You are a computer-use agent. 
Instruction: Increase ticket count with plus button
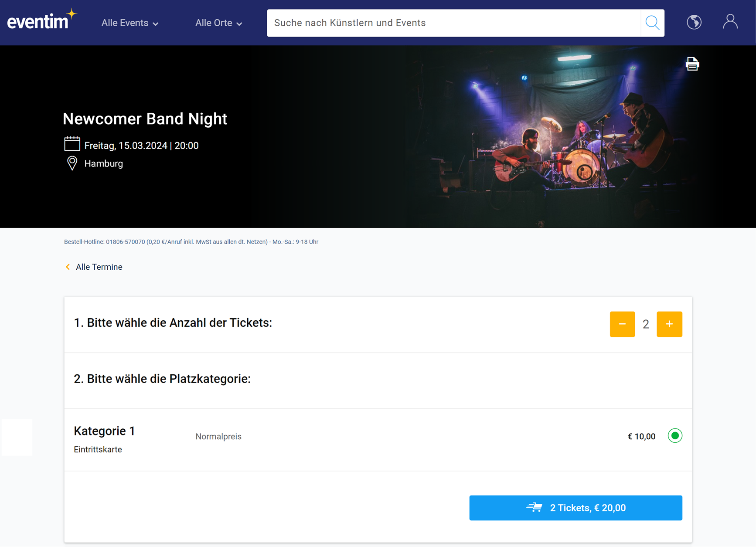[x=669, y=324]
